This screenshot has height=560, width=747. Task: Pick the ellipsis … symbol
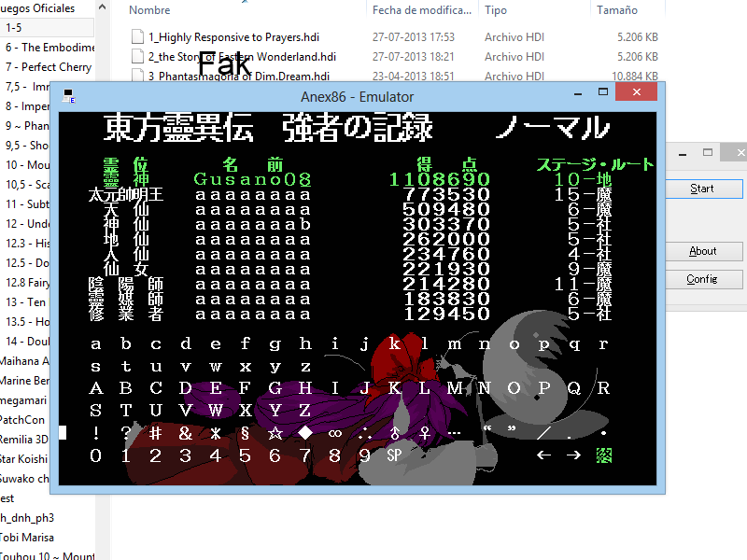(455, 433)
